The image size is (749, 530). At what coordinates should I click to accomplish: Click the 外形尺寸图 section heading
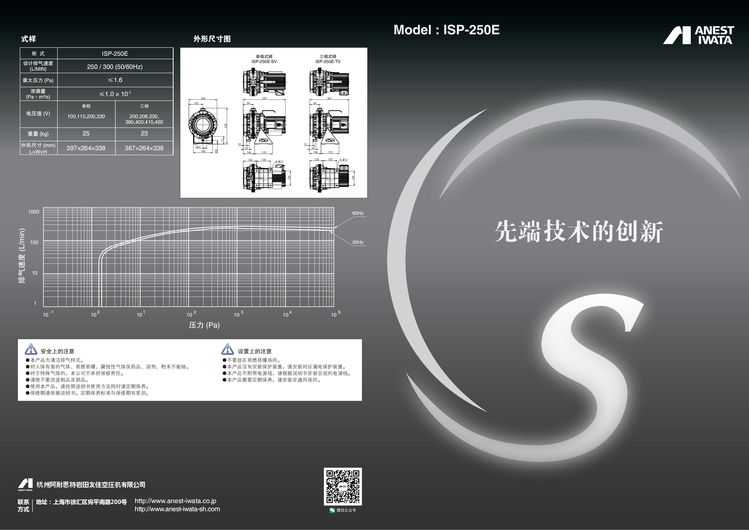[x=212, y=38]
